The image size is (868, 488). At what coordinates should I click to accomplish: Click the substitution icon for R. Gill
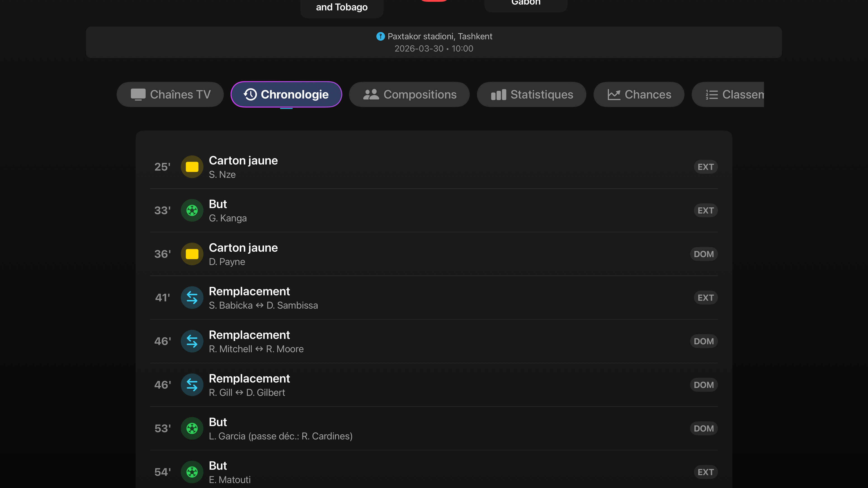coord(192,385)
